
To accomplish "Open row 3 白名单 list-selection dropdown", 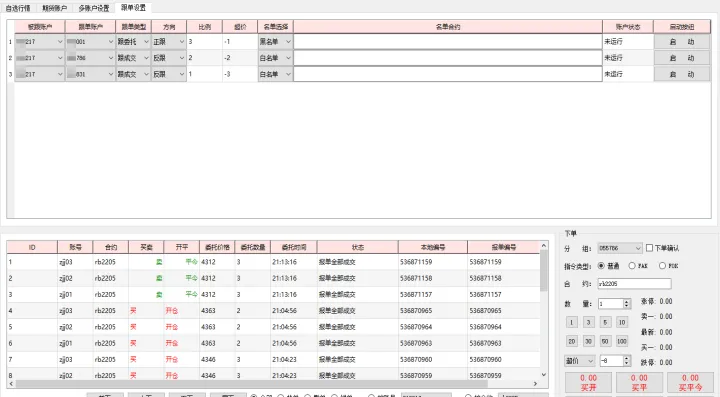I will (275, 74).
